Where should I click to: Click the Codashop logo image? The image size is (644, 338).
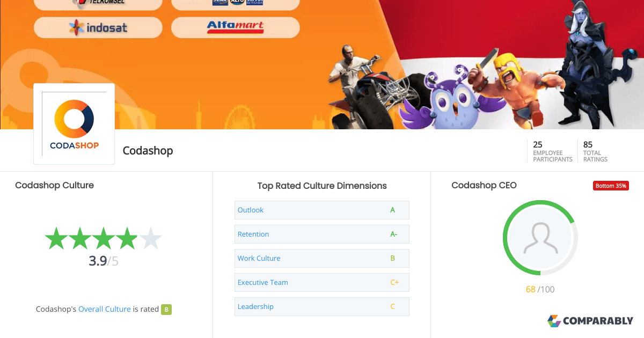tap(74, 124)
